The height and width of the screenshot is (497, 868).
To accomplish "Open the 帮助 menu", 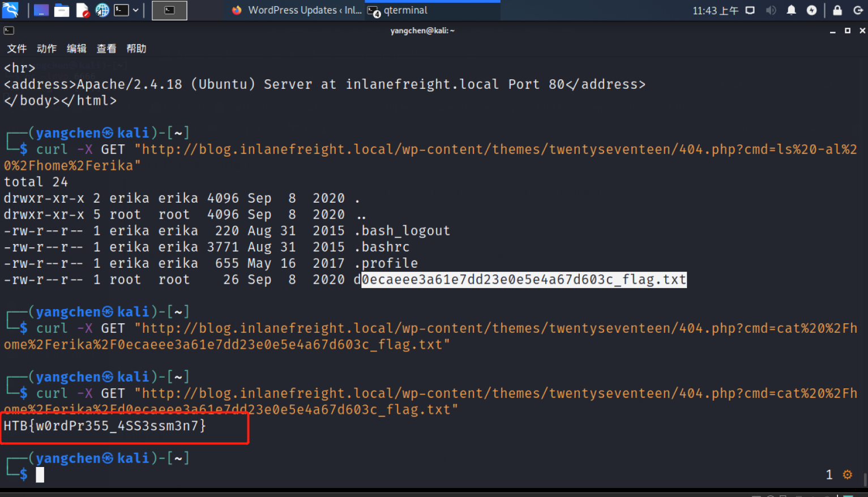I will tap(136, 49).
